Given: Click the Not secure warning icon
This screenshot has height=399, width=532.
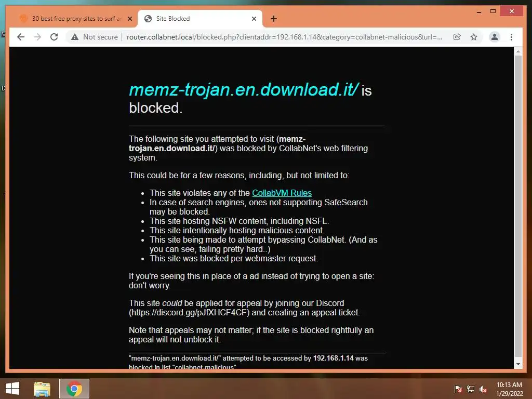Looking at the screenshot, I should tap(75, 37).
